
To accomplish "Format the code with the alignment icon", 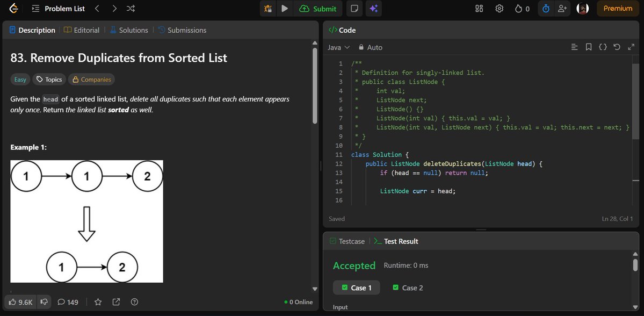I will [x=574, y=47].
